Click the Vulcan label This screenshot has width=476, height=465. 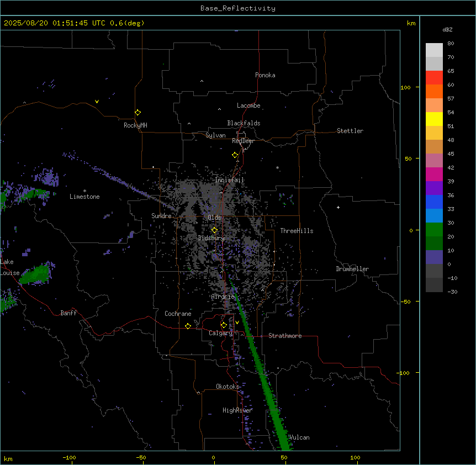(299, 437)
